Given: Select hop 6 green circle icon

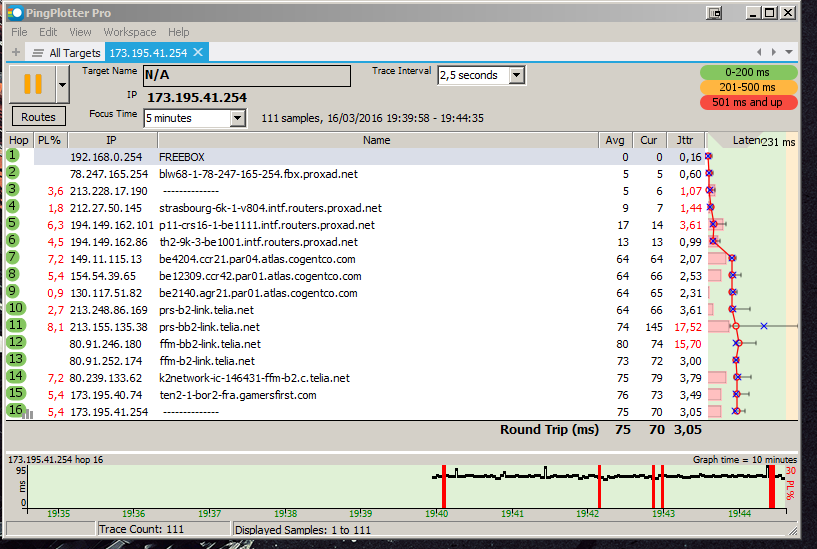Looking at the screenshot, I should tap(13, 240).
